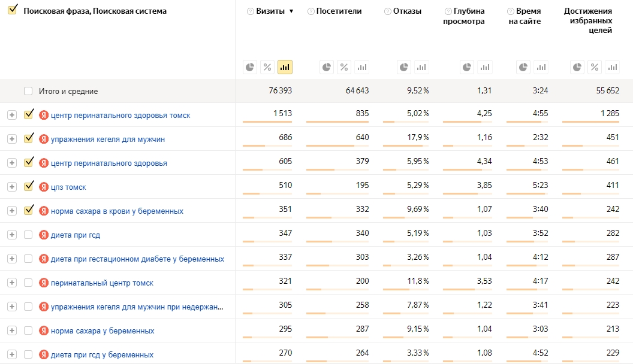Screen dimensions: 633x364
Task: Switch Визиты column to percent view
Action: (x=267, y=67)
